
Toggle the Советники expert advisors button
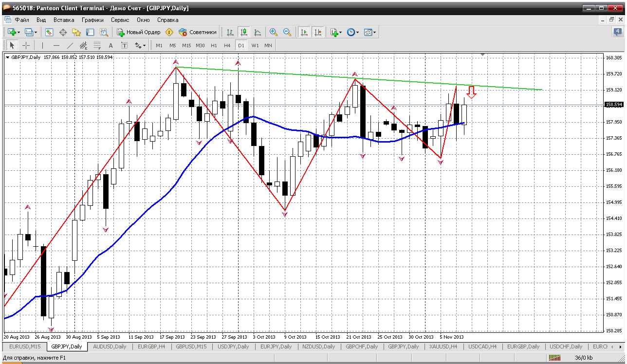pos(198,32)
